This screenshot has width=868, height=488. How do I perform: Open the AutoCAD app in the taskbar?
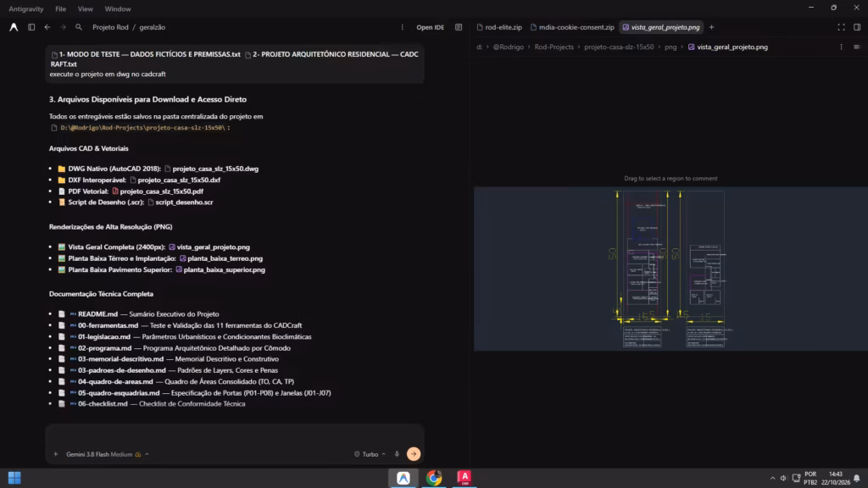coord(465,478)
